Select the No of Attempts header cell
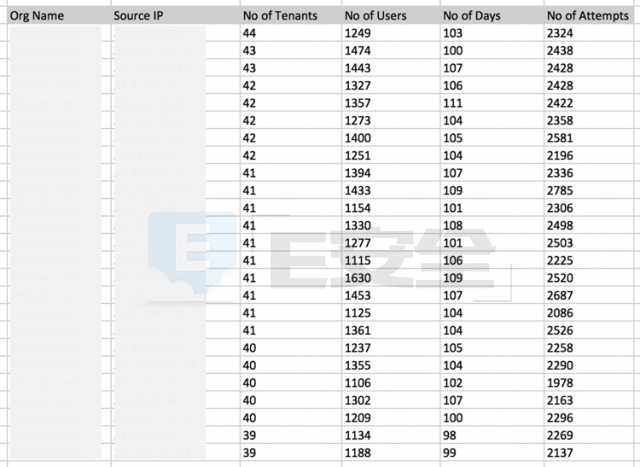This screenshot has width=640, height=467. click(x=589, y=16)
